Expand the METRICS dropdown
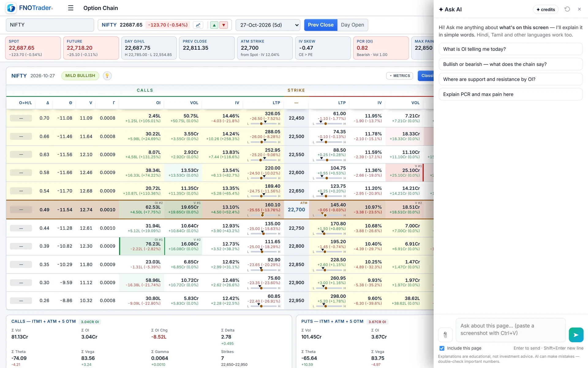 (x=400, y=76)
